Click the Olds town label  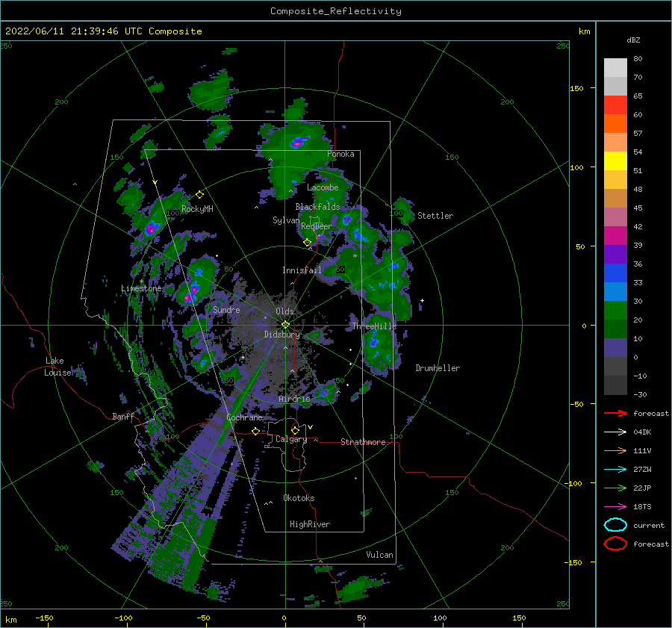click(284, 311)
